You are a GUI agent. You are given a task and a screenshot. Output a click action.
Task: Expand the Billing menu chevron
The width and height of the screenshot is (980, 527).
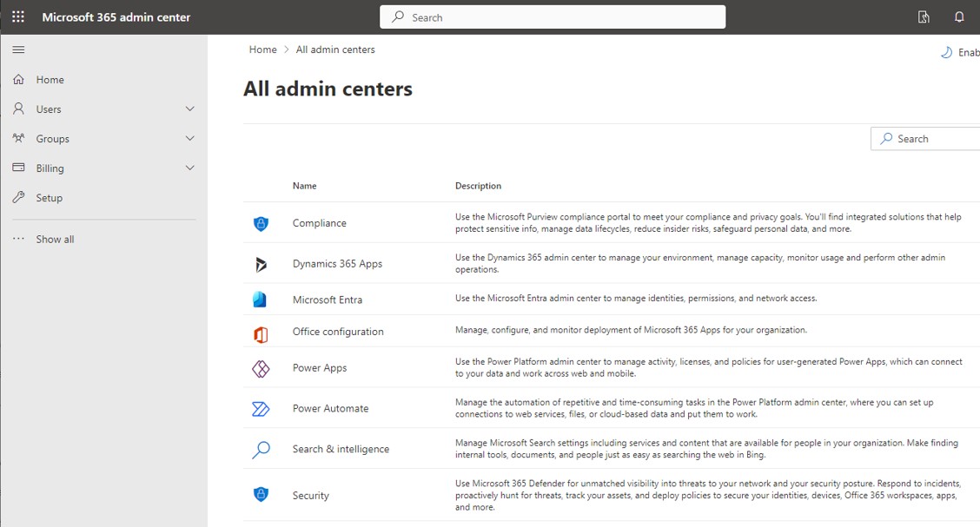[x=190, y=168]
